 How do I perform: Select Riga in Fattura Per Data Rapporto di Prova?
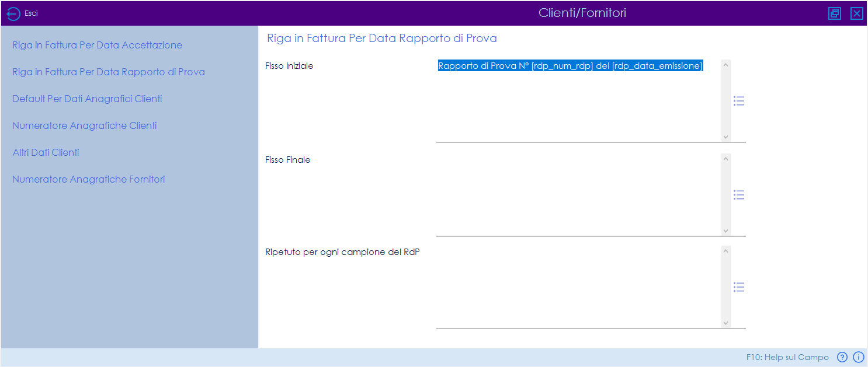coord(109,72)
